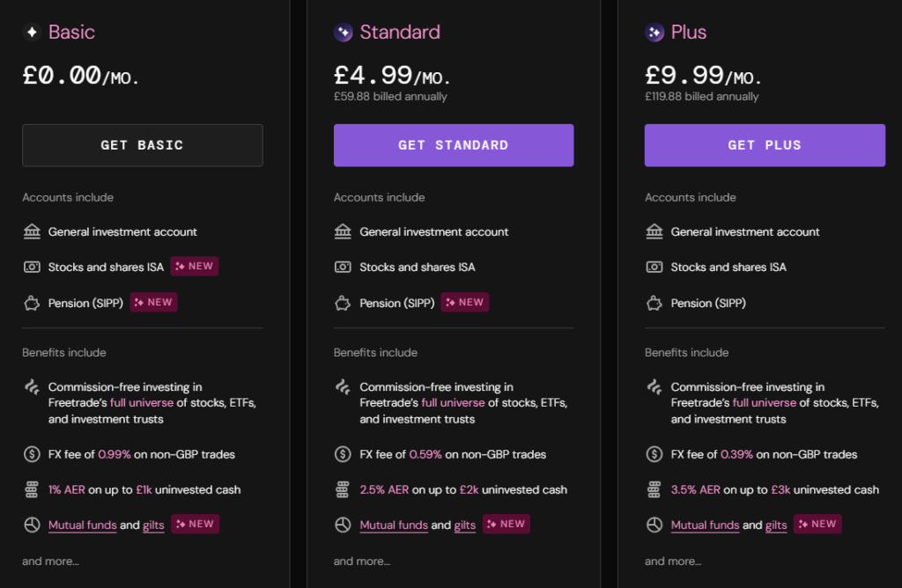Click the piggy bank icon in Plus column
This screenshot has width=902, height=588.
(x=654, y=303)
